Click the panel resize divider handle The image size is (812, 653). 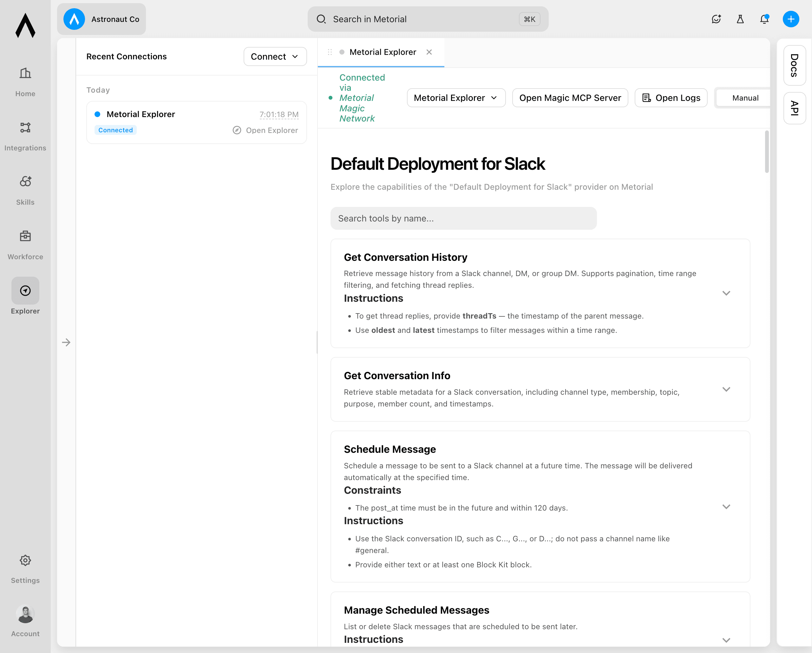[x=317, y=342]
